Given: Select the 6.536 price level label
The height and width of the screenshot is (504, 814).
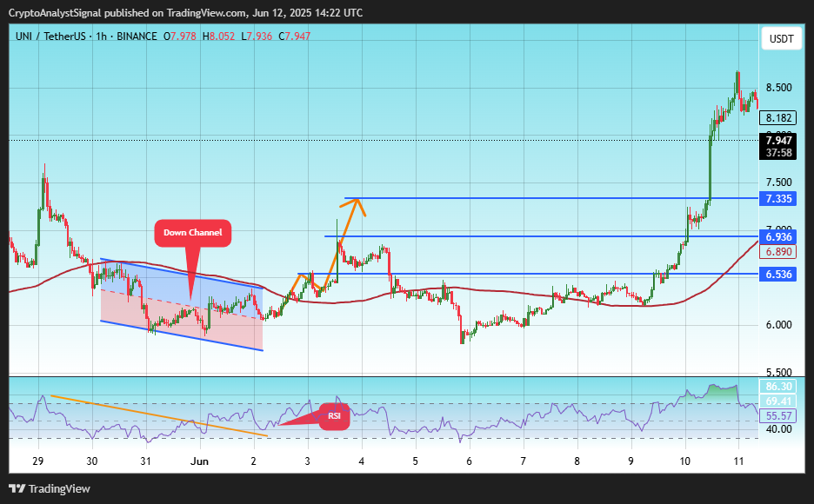Looking at the screenshot, I should click(777, 275).
